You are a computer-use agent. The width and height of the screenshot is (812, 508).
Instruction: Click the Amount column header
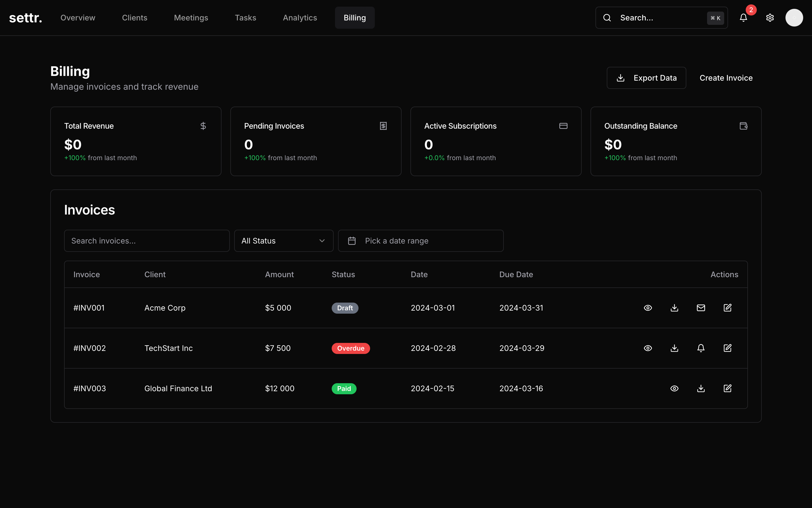(x=279, y=274)
